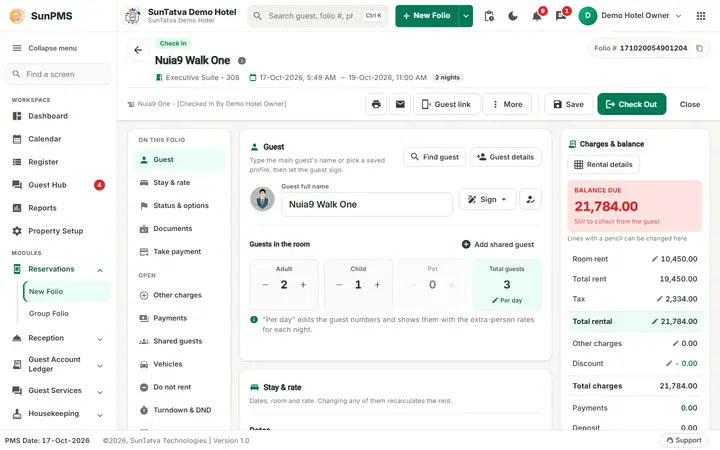Open Reports
The height and width of the screenshot is (450, 720).
[x=58, y=208]
